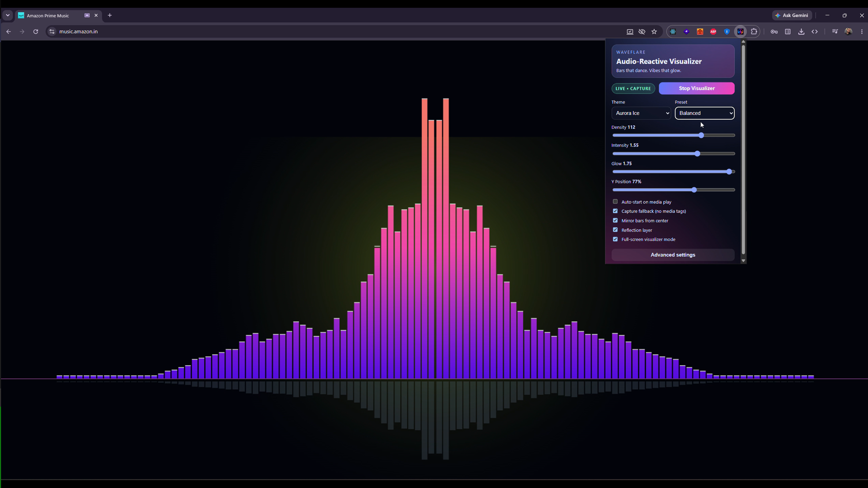This screenshot has width=868, height=488.
Task: Open the Chrome three-dot menu
Action: pyautogui.click(x=862, y=32)
